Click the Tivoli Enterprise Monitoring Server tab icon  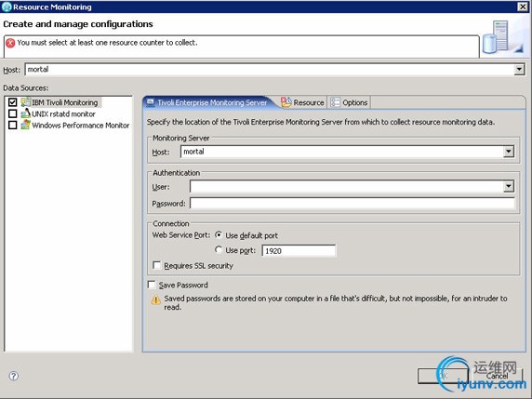151,102
